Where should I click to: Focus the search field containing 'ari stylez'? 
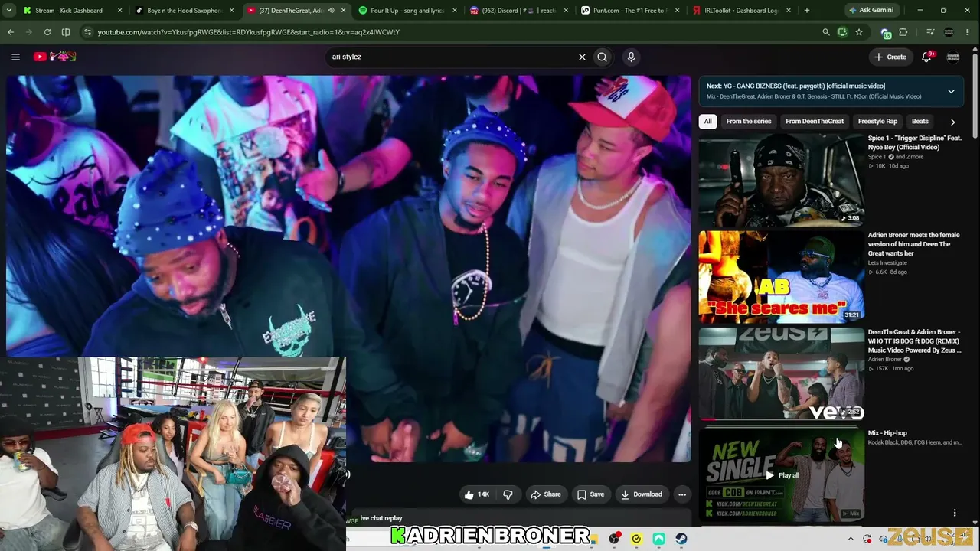(x=452, y=57)
